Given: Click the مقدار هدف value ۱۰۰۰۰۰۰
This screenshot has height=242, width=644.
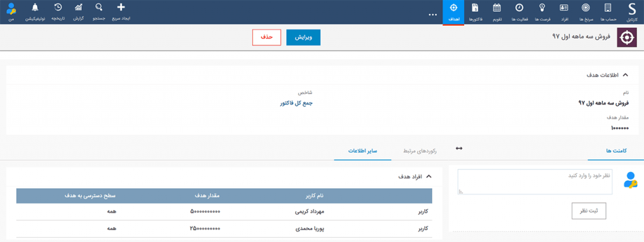Looking at the screenshot, I should (x=619, y=128).
